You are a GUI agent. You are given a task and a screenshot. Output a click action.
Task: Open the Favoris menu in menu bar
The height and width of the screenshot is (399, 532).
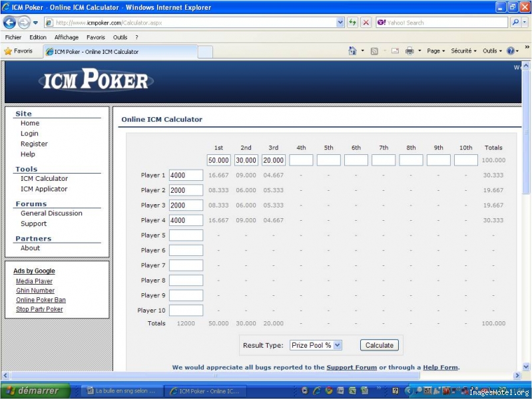pos(95,37)
